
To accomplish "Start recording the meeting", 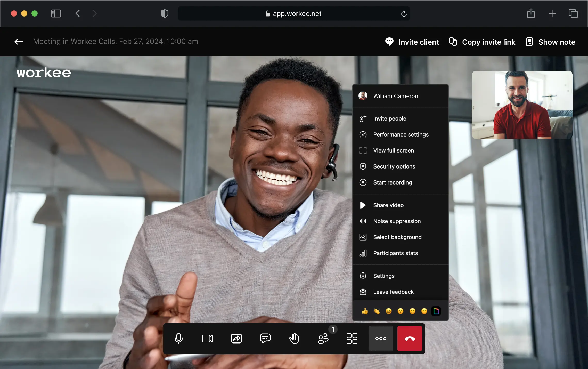I will [392, 182].
